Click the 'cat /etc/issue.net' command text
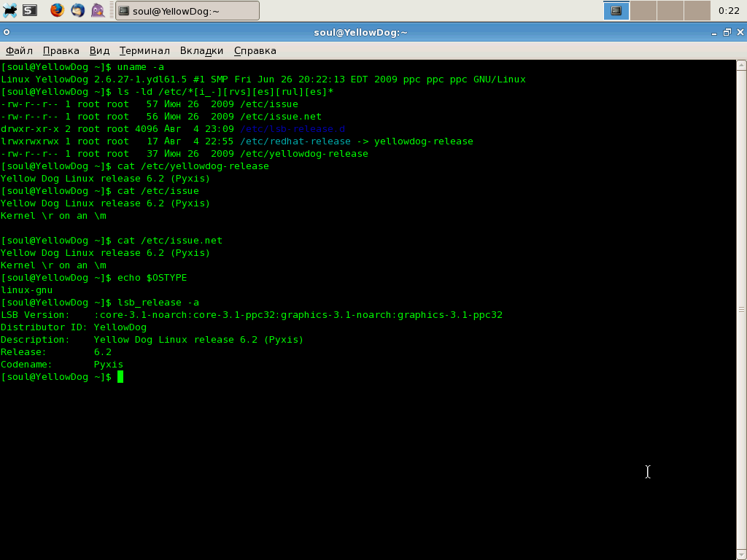The height and width of the screenshot is (560, 747). pyautogui.click(x=169, y=241)
